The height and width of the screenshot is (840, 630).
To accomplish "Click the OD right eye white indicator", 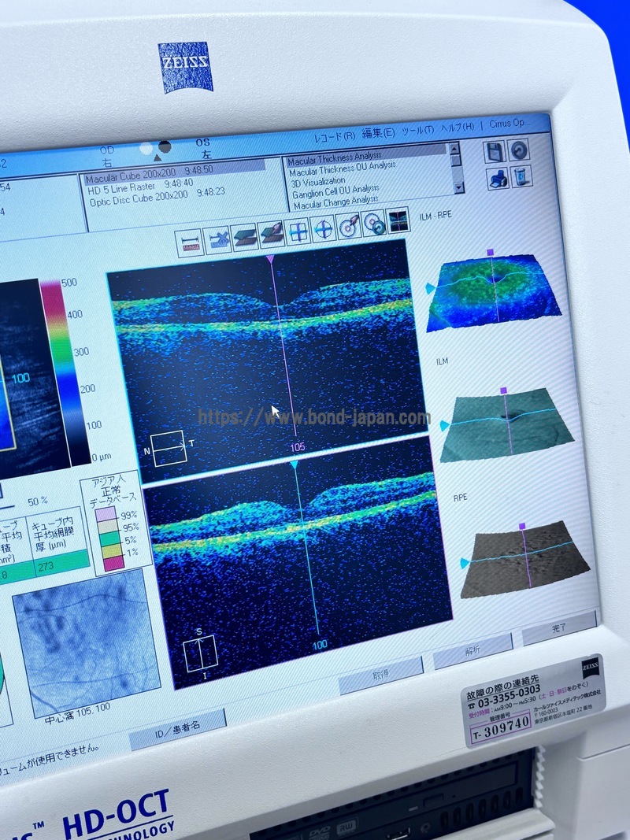I will [x=146, y=149].
